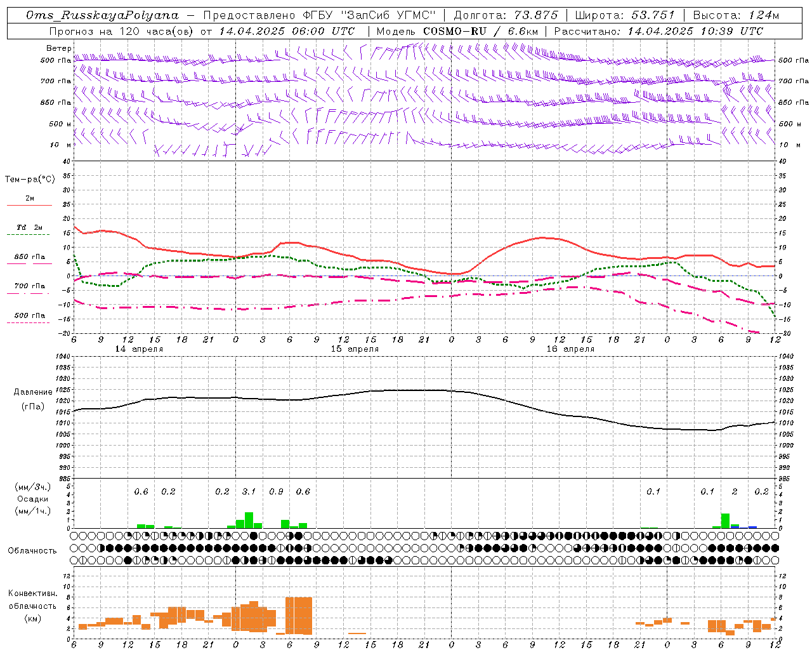
Task: Click the (мм/1ч.) precipitation unit label
Action: tap(33, 511)
